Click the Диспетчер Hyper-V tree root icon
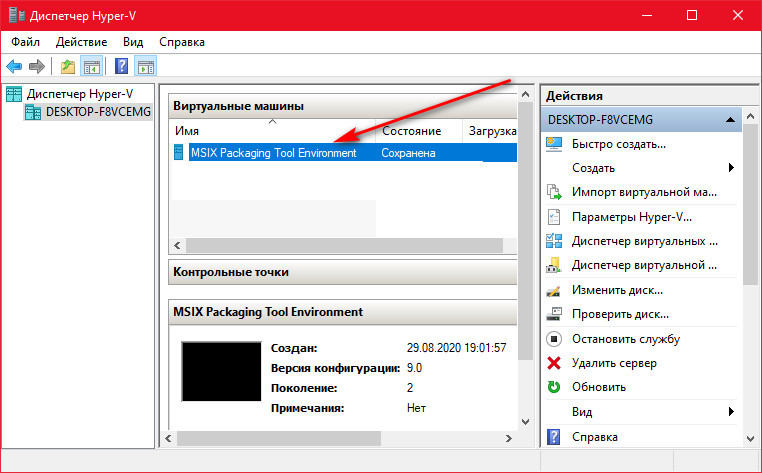762x473 pixels. coord(14,94)
